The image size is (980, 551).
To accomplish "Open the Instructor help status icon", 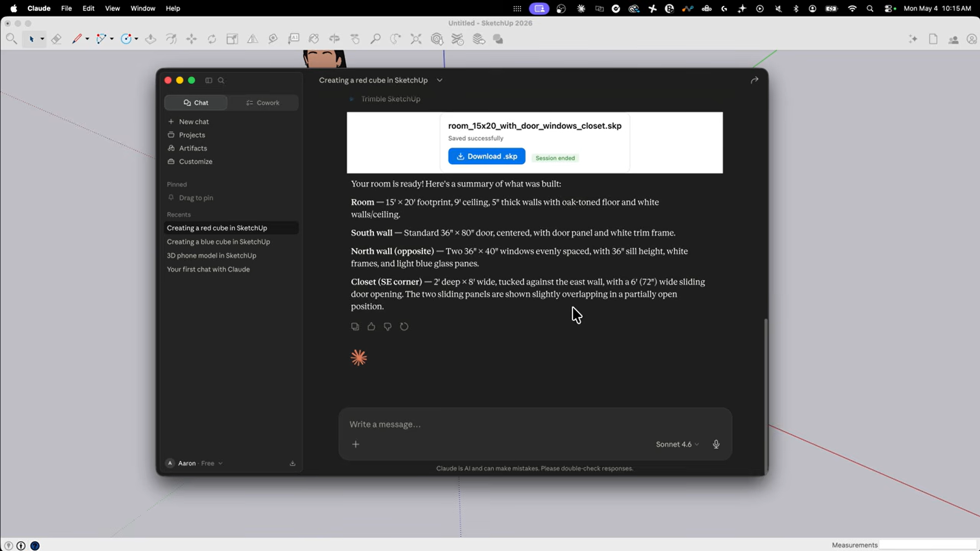I will pyautogui.click(x=35, y=545).
